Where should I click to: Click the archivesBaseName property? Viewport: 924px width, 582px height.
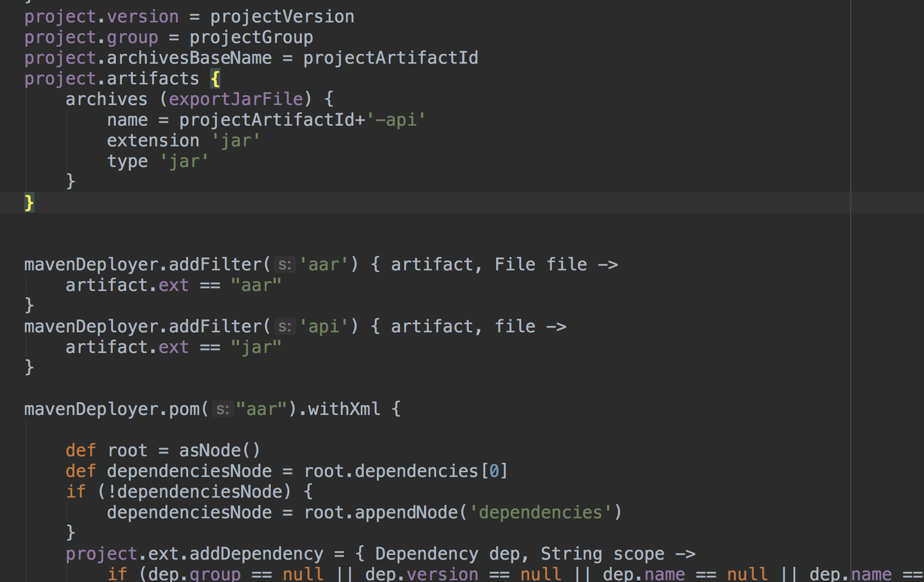[189, 58]
